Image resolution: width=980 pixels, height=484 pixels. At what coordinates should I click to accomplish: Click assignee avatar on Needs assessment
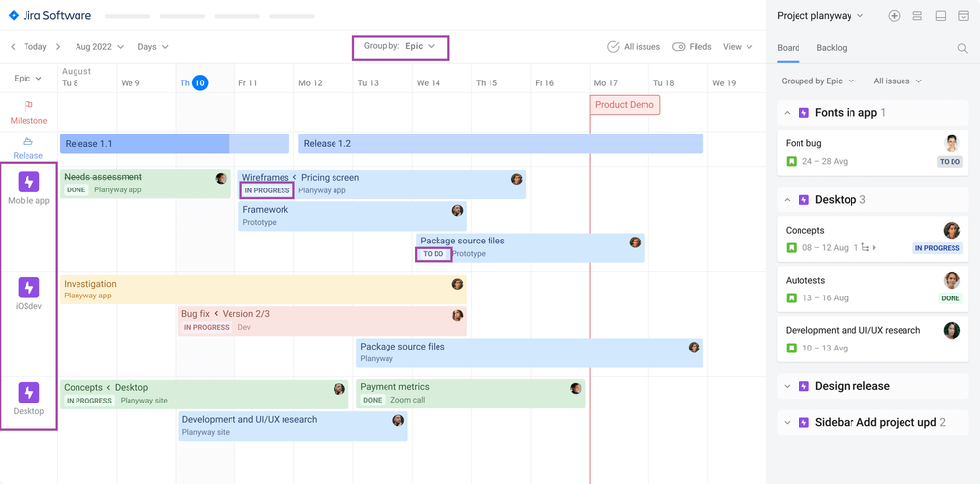pos(221,179)
